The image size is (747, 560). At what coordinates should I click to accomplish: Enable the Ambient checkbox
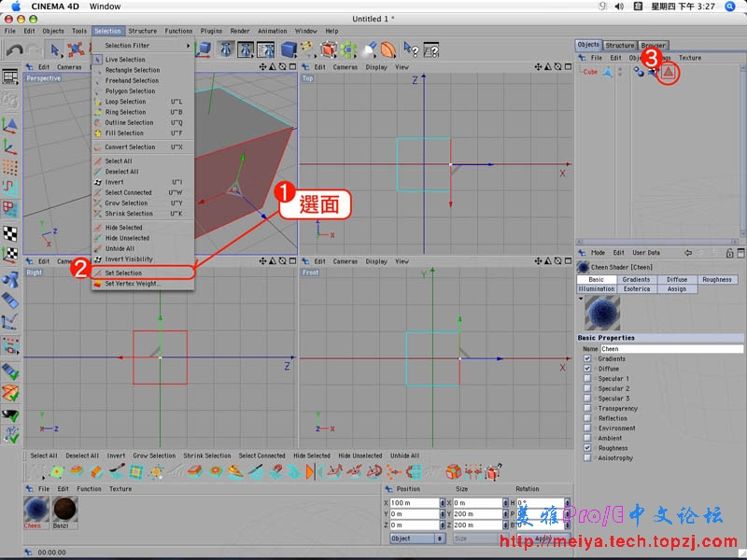point(587,438)
